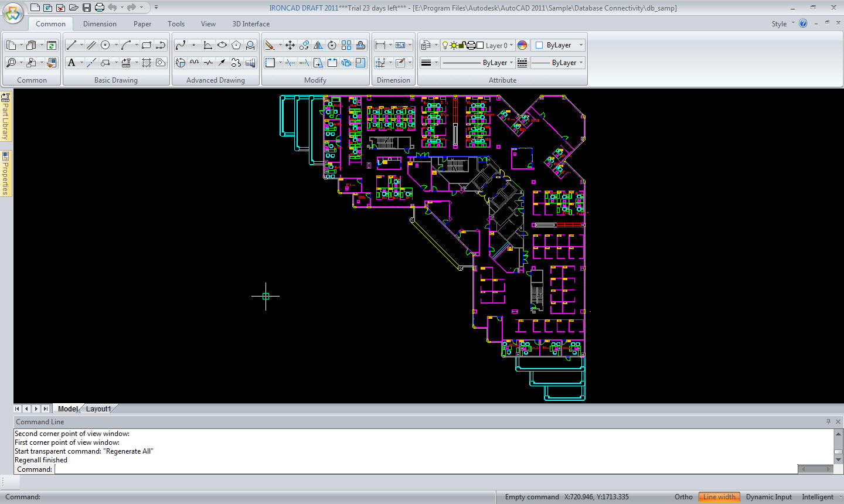Toggle Ortho mode in status bar
Screen dimensions: 844x504
(x=683, y=497)
